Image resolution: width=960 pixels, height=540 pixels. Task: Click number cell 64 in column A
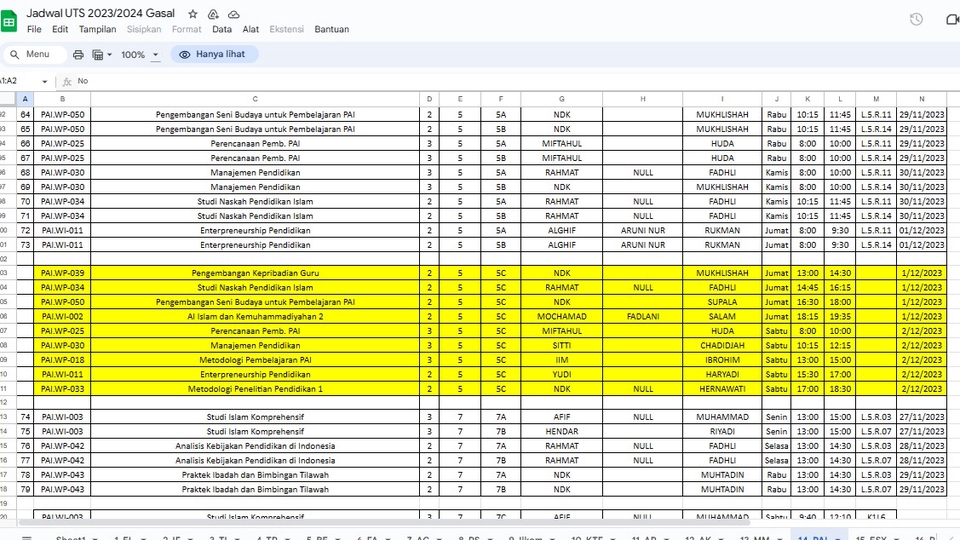25,114
